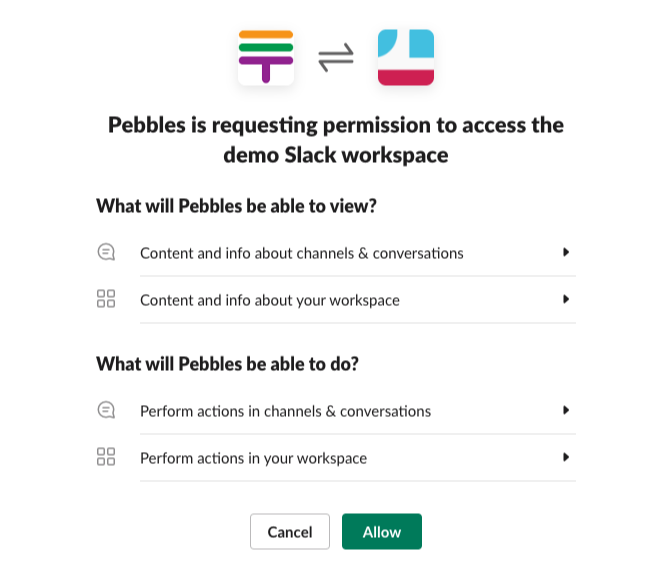Click "What will Pebbles be able to do?" heading

[227, 364]
